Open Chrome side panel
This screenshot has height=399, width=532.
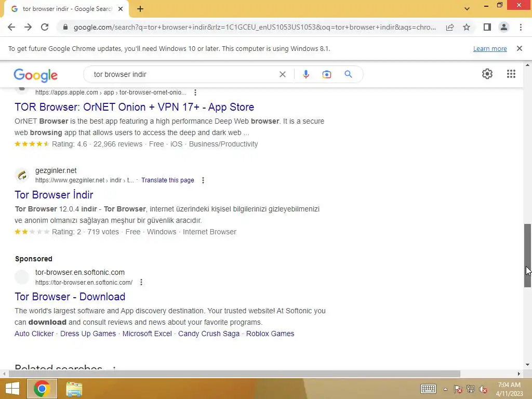pyautogui.click(x=487, y=27)
